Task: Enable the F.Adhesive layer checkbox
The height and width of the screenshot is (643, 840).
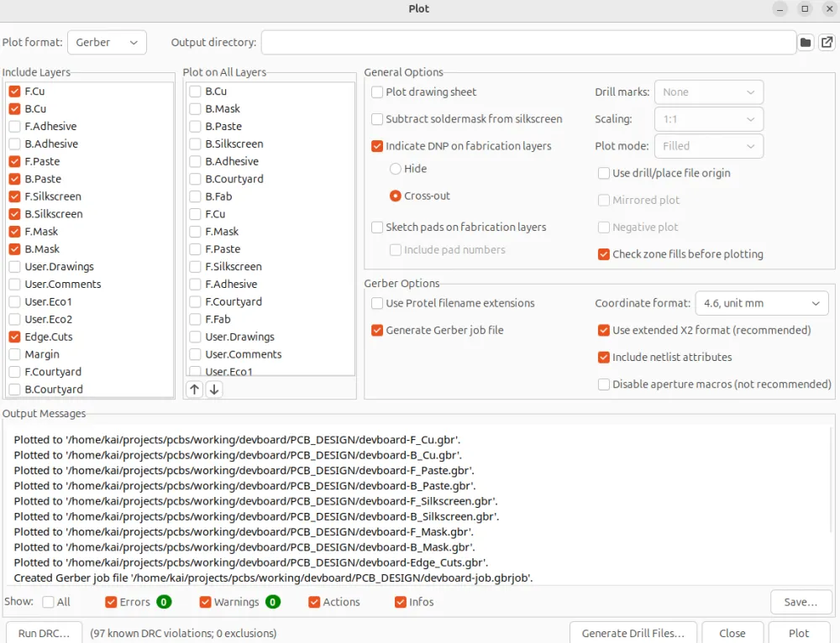Action: tap(15, 127)
